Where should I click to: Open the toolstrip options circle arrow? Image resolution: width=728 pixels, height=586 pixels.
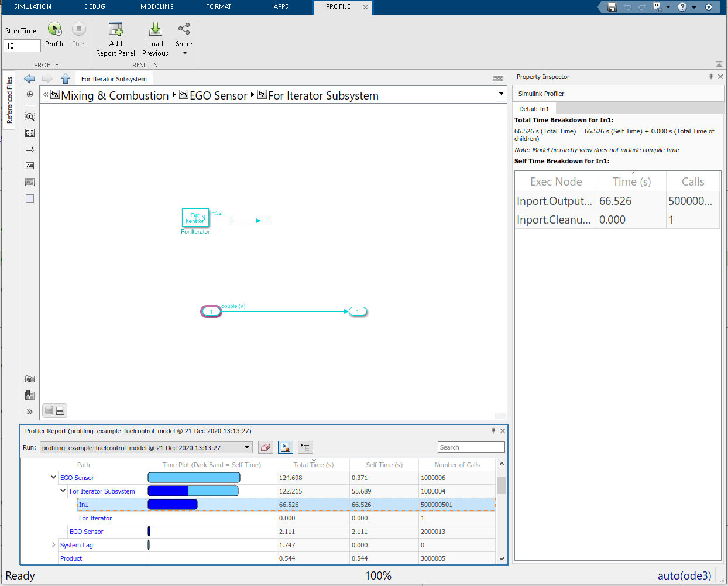point(709,7)
